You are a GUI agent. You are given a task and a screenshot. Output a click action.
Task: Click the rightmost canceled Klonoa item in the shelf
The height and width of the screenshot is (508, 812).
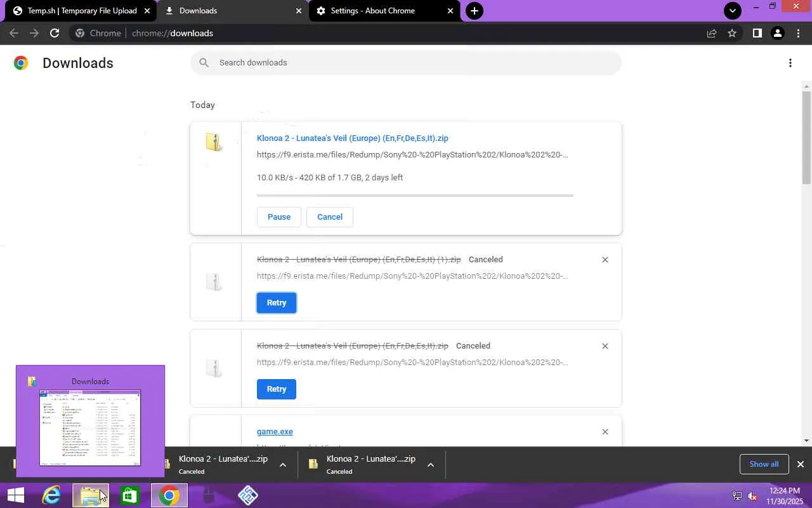(x=371, y=464)
